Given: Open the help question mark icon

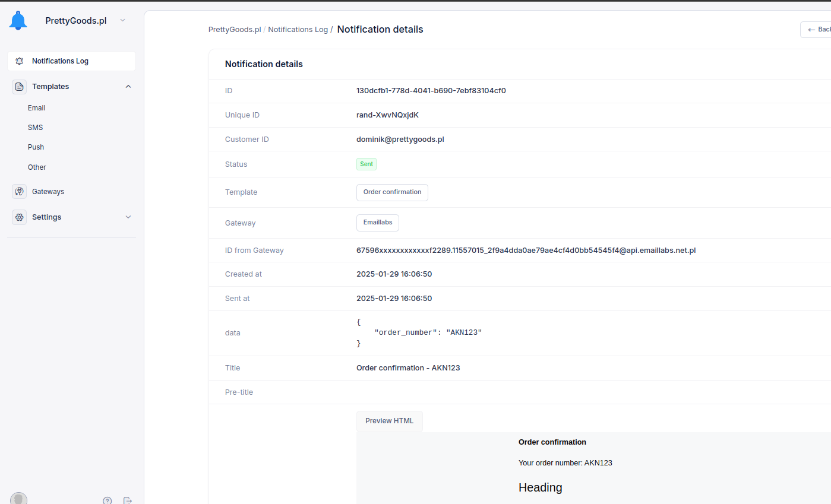Looking at the screenshot, I should pos(107,500).
